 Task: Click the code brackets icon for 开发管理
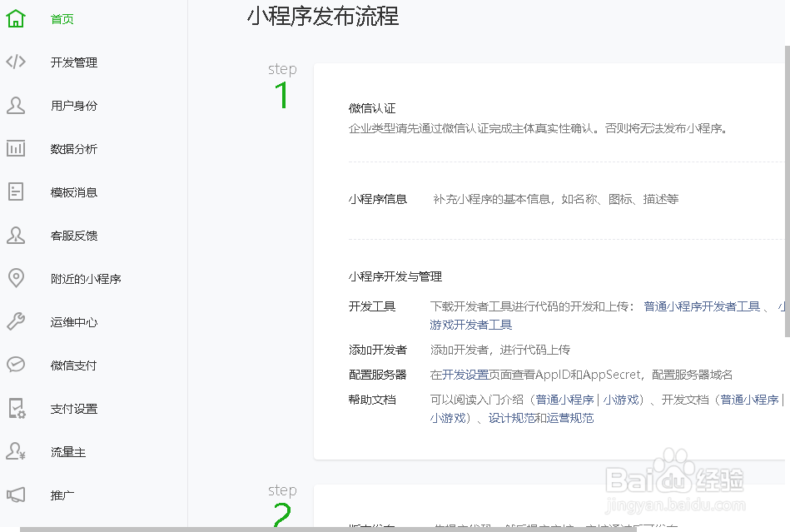click(x=16, y=62)
